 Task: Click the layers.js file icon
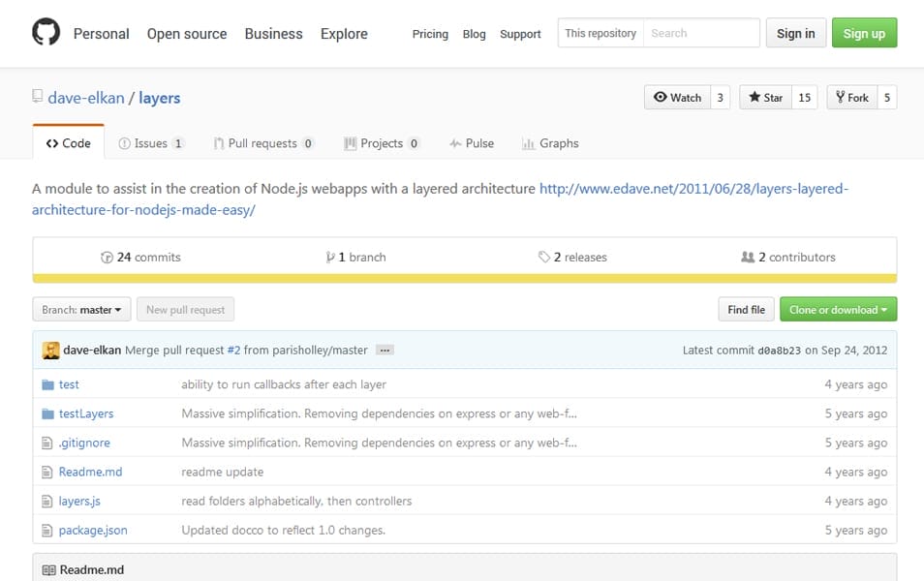tap(46, 501)
